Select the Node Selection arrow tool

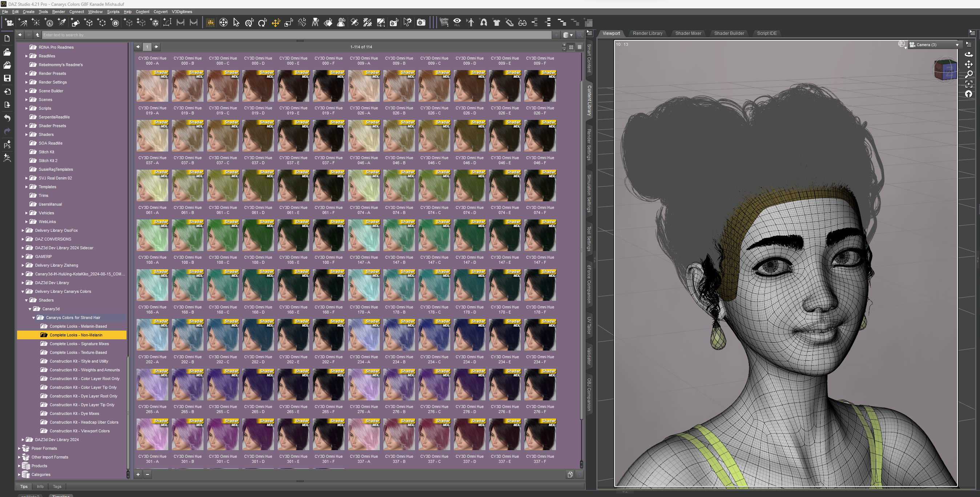236,23
